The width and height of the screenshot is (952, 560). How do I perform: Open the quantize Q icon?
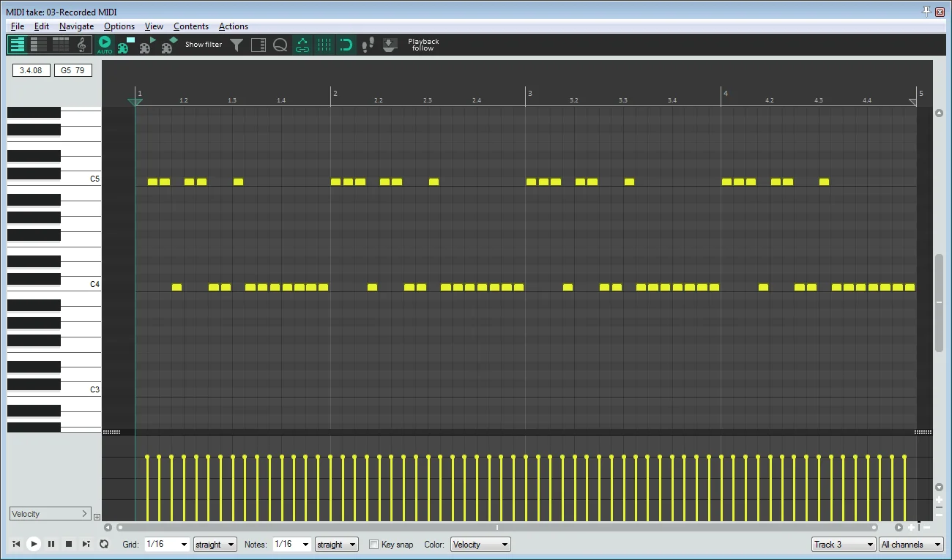pyautogui.click(x=280, y=45)
